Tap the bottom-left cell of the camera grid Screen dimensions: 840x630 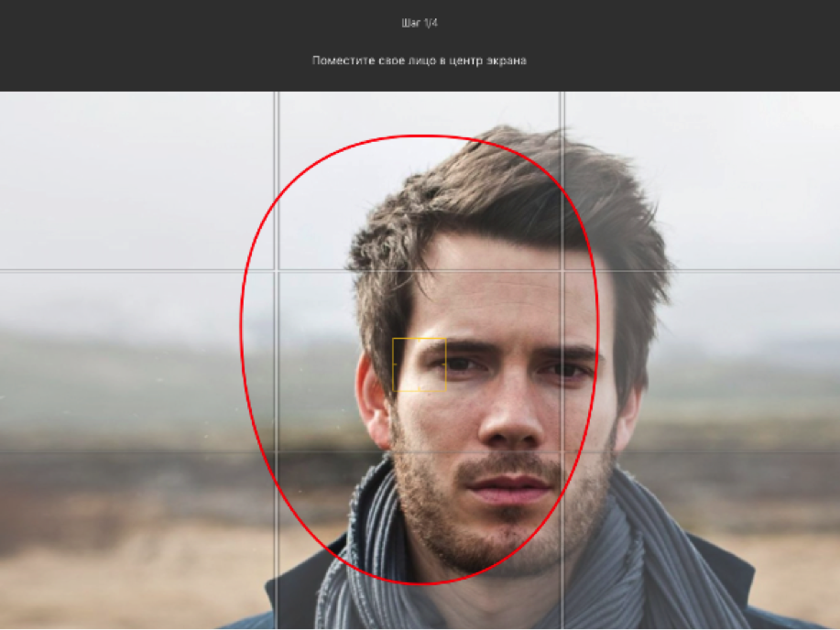137,540
